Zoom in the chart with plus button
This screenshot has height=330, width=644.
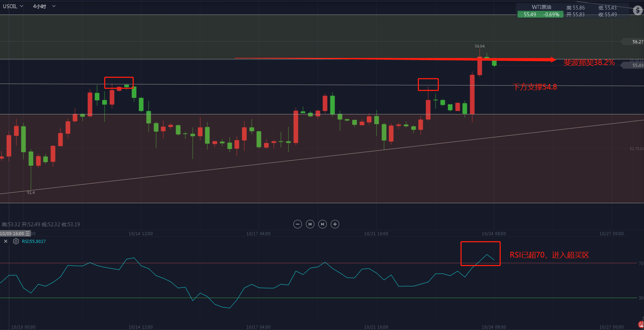pos(335,224)
